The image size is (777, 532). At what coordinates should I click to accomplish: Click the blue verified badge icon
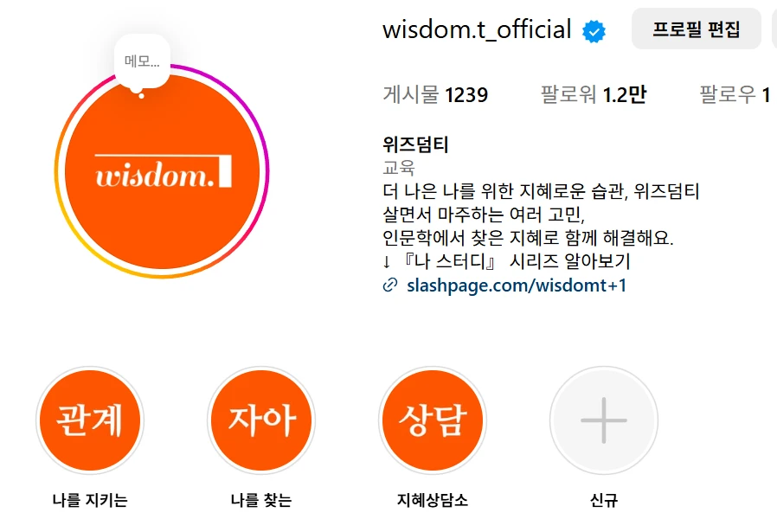pyautogui.click(x=594, y=32)
